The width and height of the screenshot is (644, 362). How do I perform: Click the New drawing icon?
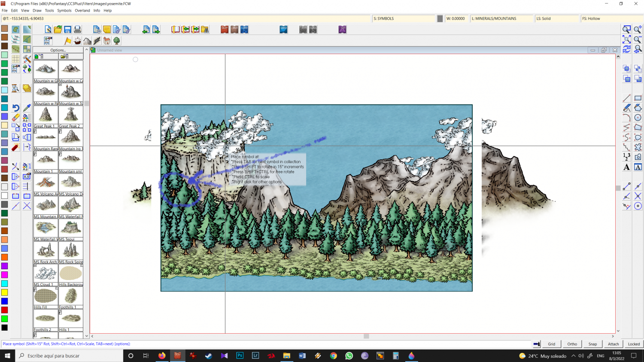[48, 29]
